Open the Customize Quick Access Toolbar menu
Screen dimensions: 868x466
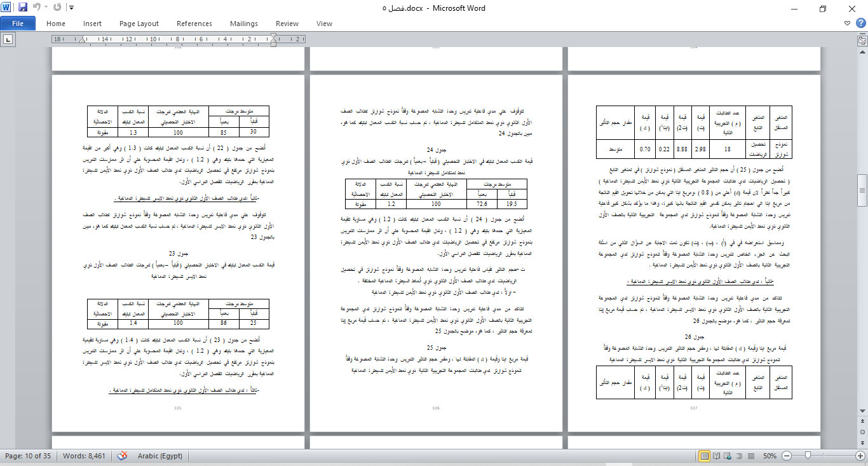(x=71, y=8)
